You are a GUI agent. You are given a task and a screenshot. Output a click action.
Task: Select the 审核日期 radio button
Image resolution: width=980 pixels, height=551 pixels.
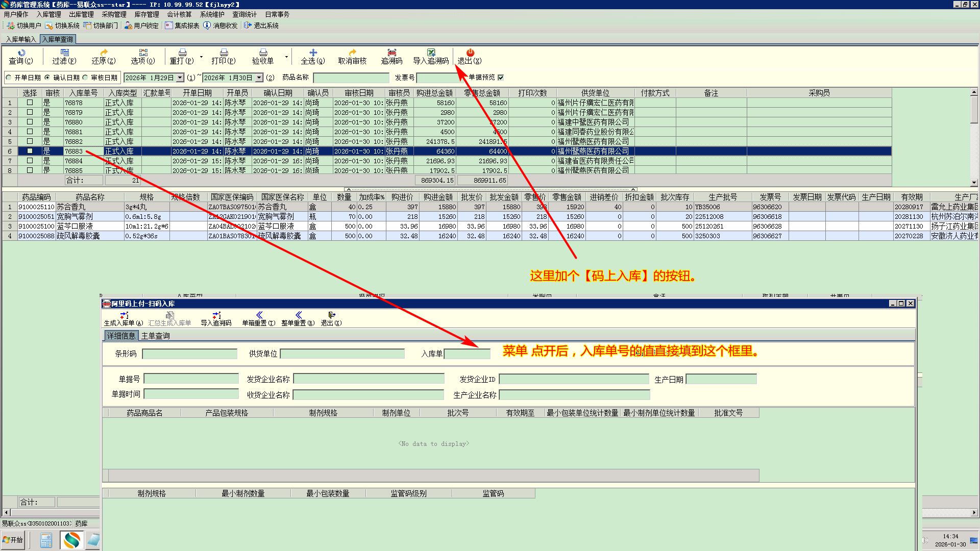85,78
